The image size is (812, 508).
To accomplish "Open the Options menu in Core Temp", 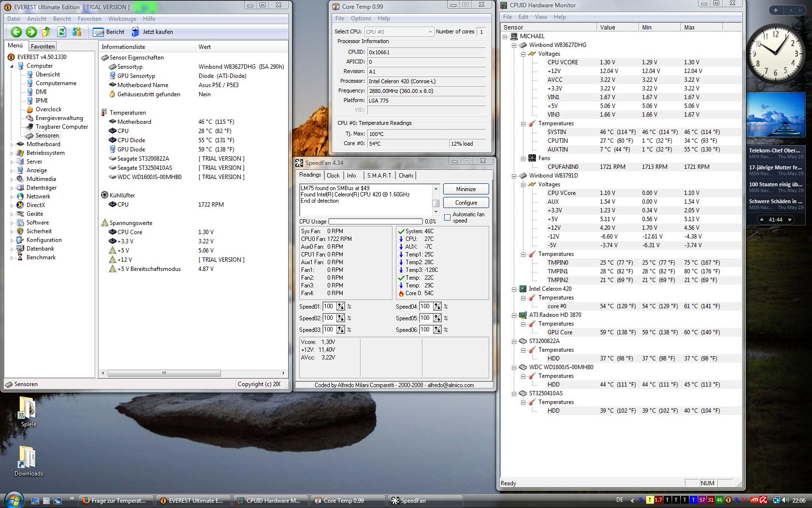I will point(361,18).
